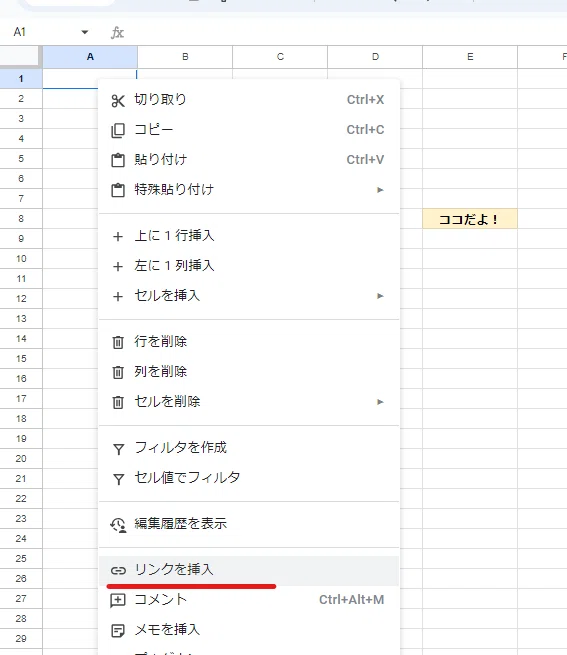The image size is (567, 655).
Task: Click the fx formula icon
Action: click(x=117, y=33)
